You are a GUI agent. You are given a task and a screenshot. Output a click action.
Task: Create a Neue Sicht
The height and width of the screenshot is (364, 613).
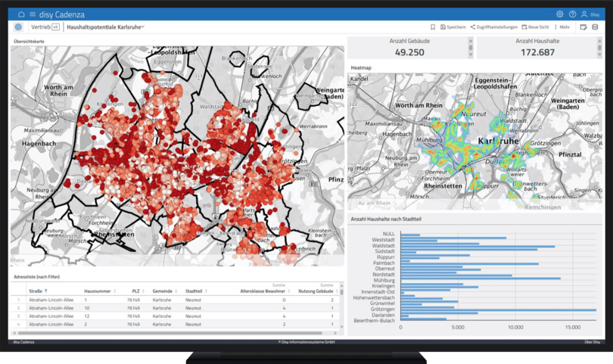coord(535,27)
